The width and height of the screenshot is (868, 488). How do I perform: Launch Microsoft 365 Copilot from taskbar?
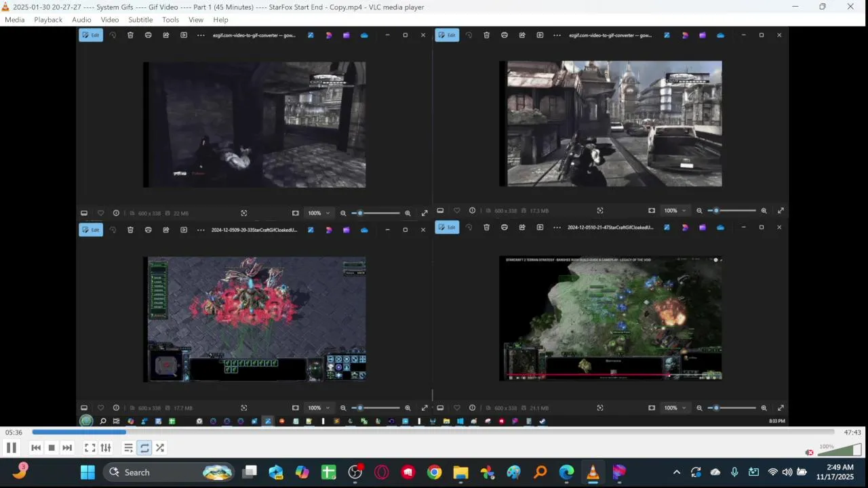302,472
